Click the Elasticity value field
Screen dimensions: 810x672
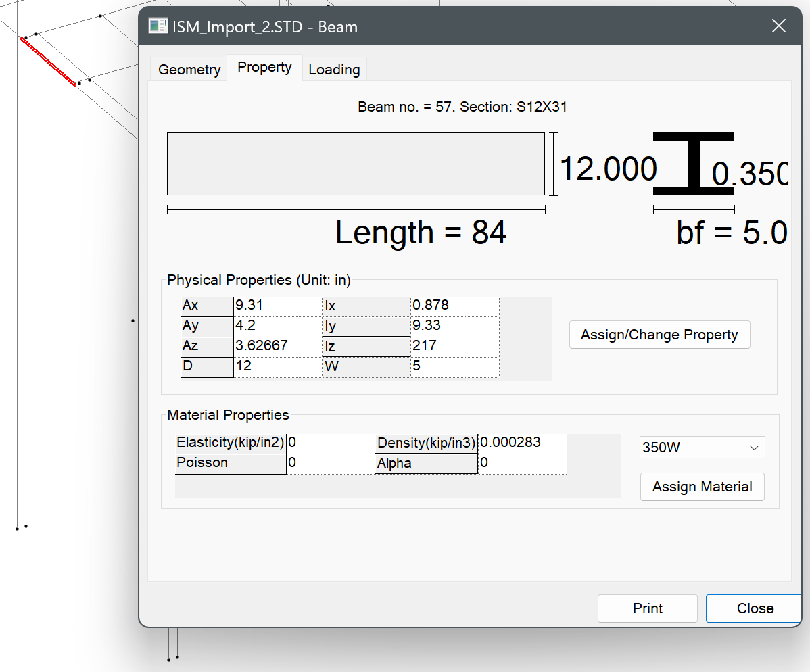[x=330, y=443]
